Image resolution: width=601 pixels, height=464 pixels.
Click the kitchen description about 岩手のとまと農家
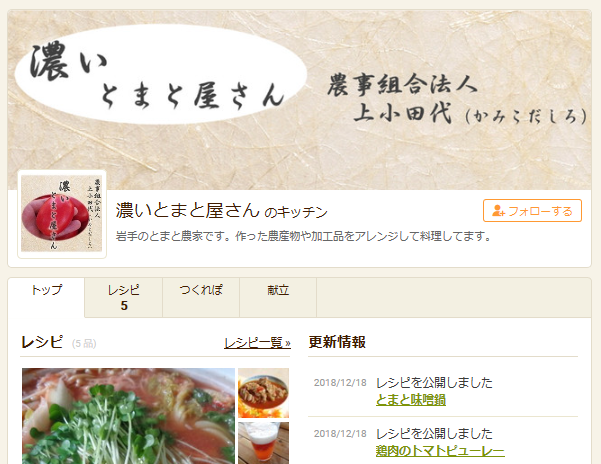tap(303, 236)
